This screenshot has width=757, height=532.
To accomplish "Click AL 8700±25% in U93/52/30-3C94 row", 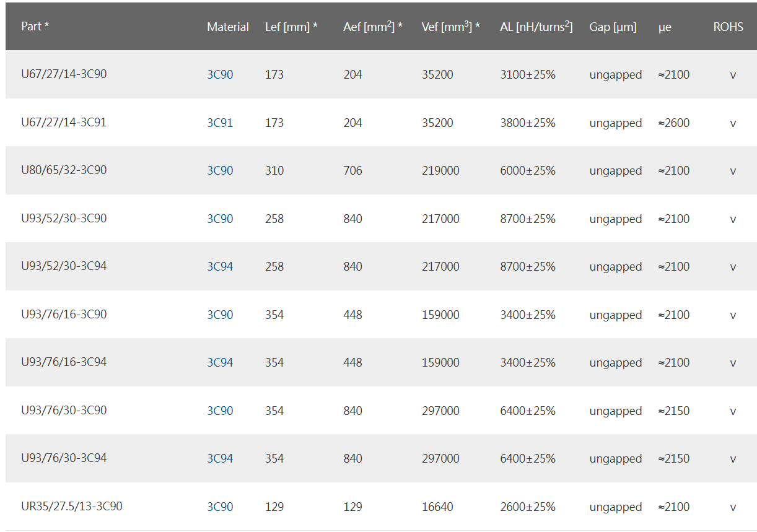I will tap(528, 266).
